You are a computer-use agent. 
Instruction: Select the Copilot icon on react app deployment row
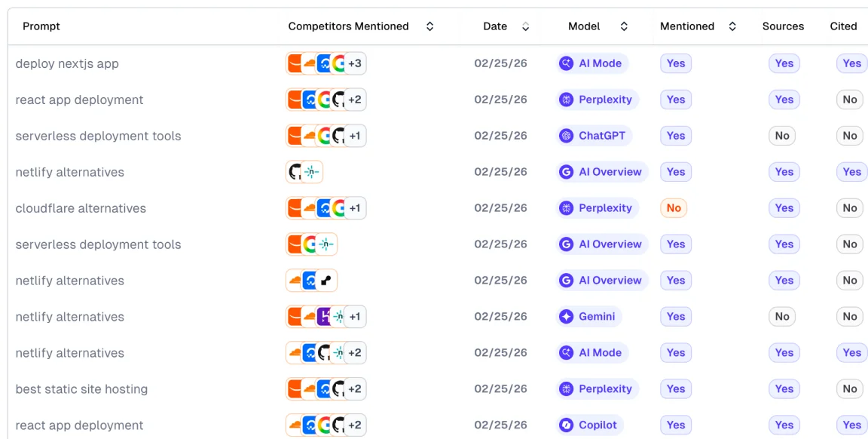coord(567,425)
